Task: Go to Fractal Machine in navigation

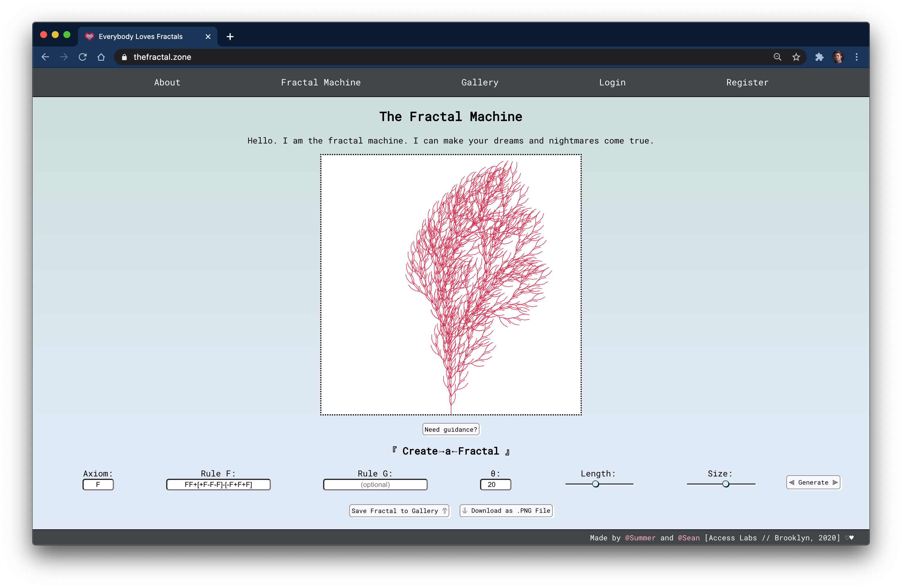Action: tap(321, 82)
